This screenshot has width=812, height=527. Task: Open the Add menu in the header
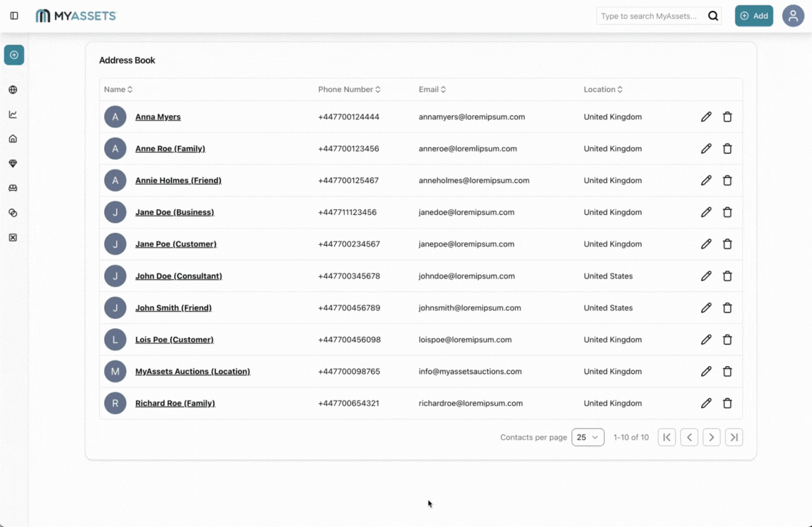[754, 15]
